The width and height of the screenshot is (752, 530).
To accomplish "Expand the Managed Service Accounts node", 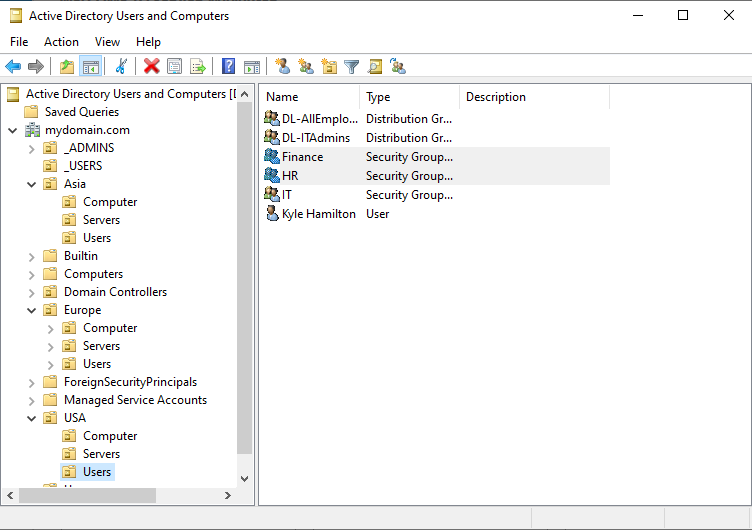I will pyautogui.click(x=32, y=401).
